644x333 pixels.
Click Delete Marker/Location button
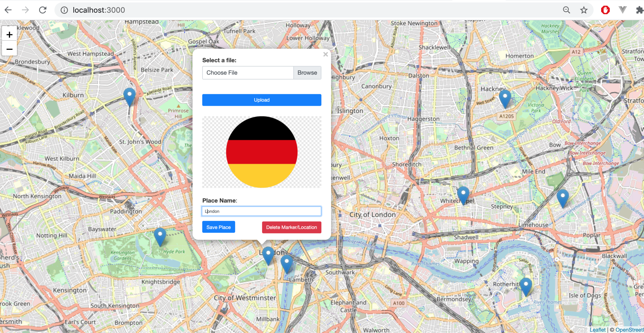point(291,227)
